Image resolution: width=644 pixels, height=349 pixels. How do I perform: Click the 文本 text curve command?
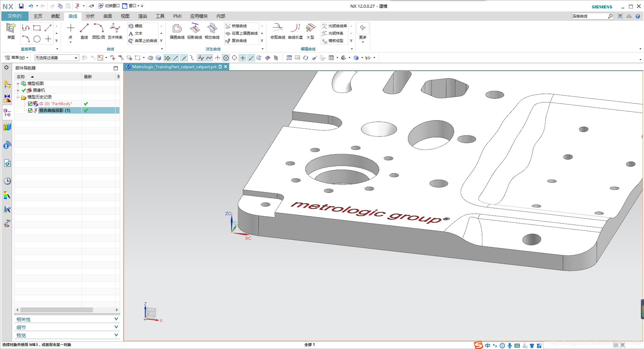tap(136, 33)
